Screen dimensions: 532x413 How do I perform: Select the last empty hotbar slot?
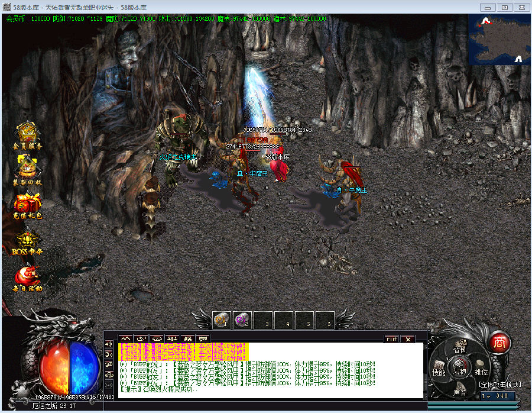click(325, 320)
